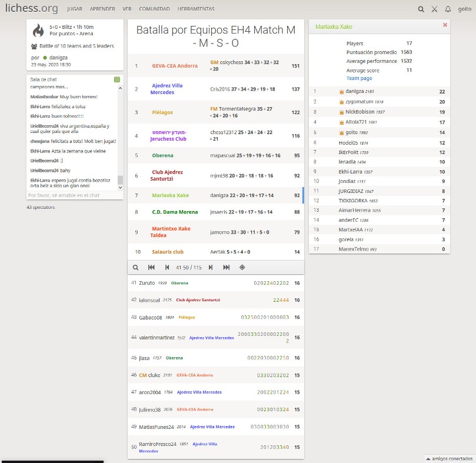Screen dimensions: 476x463
Task: Open the HERRAMIENTAS menu
Action: click(195, 9)
